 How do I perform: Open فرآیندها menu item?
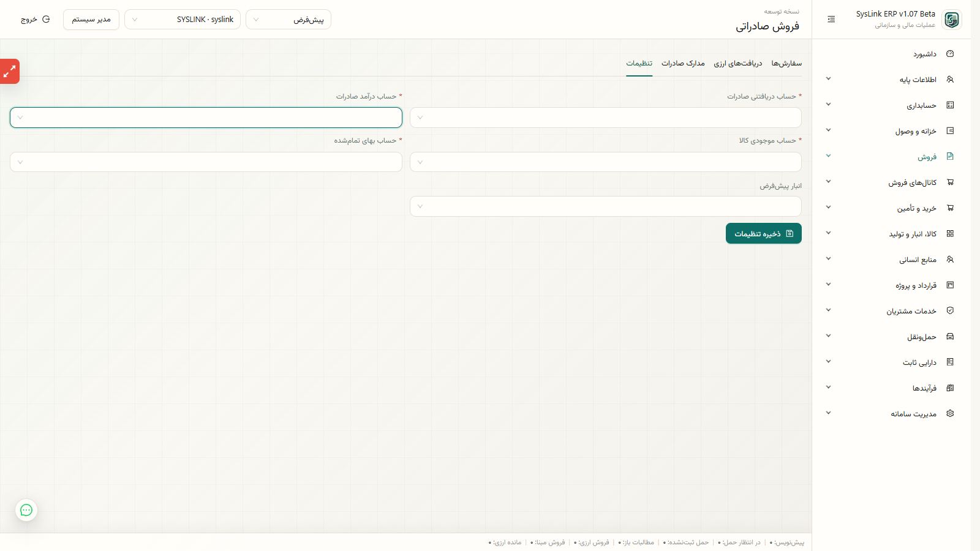(x=891, y=388)
